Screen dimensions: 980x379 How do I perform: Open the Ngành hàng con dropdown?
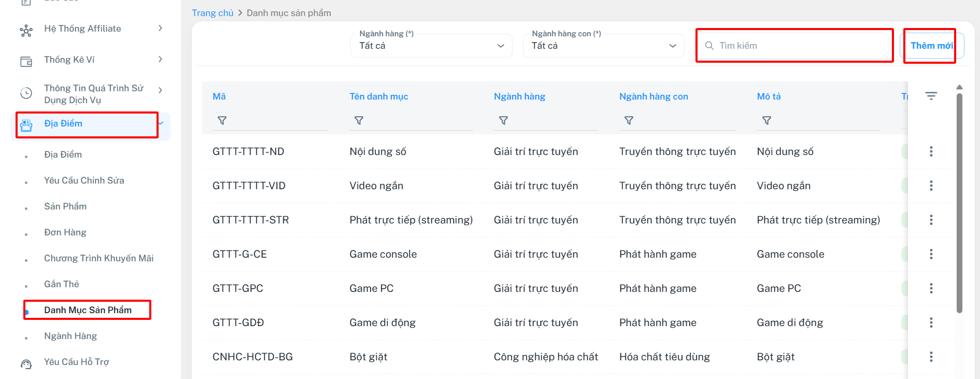(x=603, y=46)
